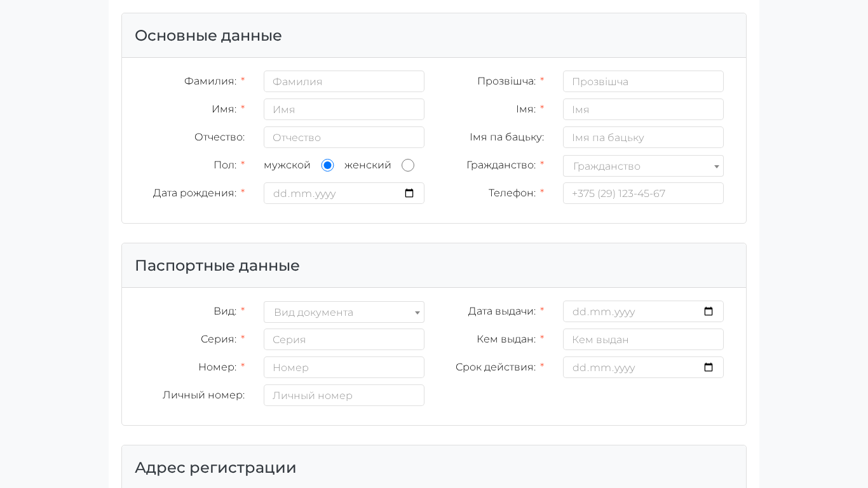The width and height of the screenshot is (868, 488).
Task: Open the Вид документа dropdown
Action: (x=344, y=312)
